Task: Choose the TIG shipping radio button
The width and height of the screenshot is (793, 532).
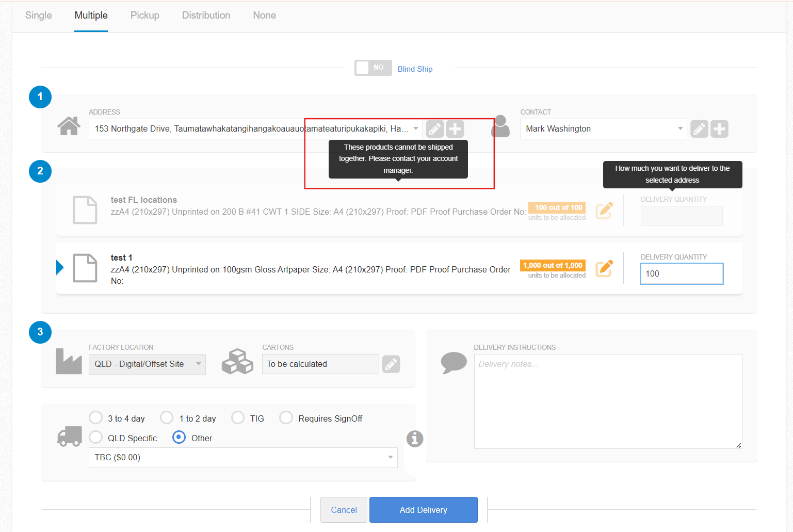Action: (x=238, y=417)
